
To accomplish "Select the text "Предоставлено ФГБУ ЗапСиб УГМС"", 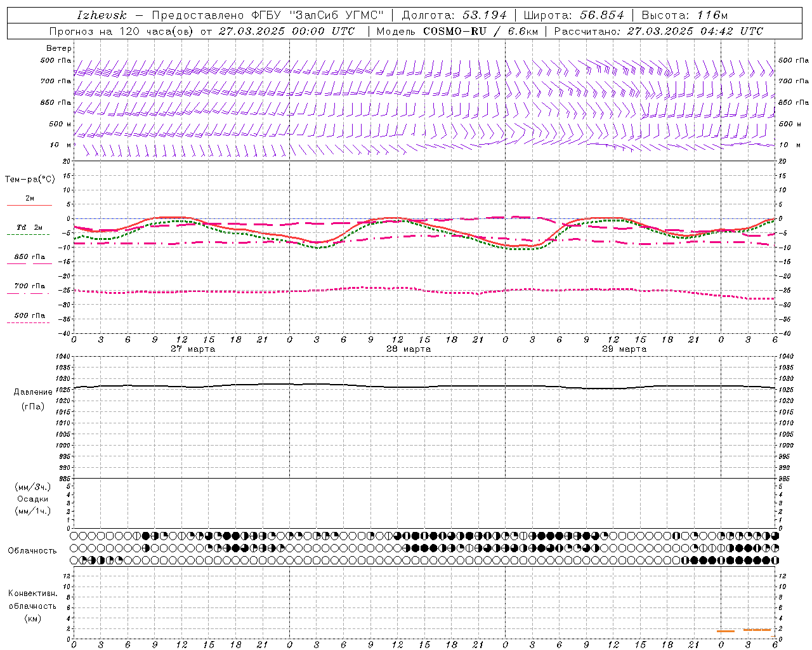I will click(268, 15).
